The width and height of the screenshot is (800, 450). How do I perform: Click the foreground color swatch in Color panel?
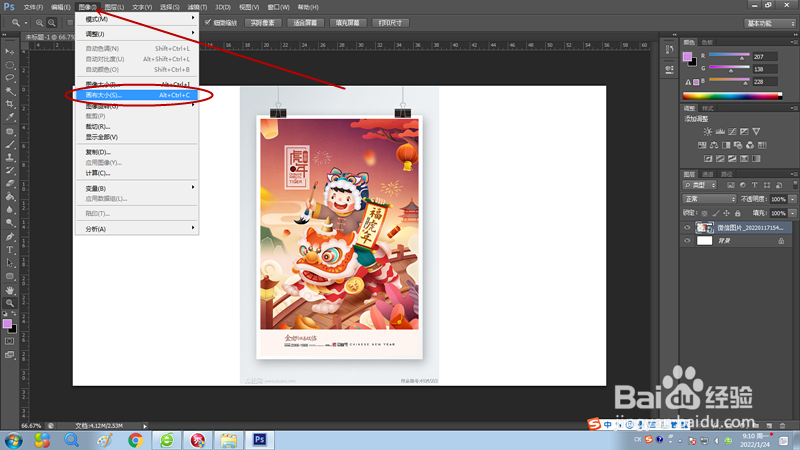[687, 56]
